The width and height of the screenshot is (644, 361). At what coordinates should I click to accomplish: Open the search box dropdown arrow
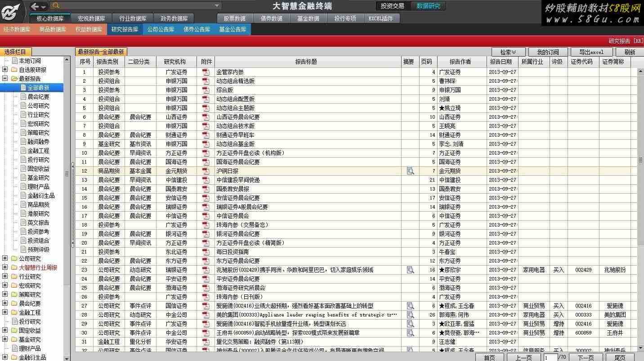pos(217,5)
